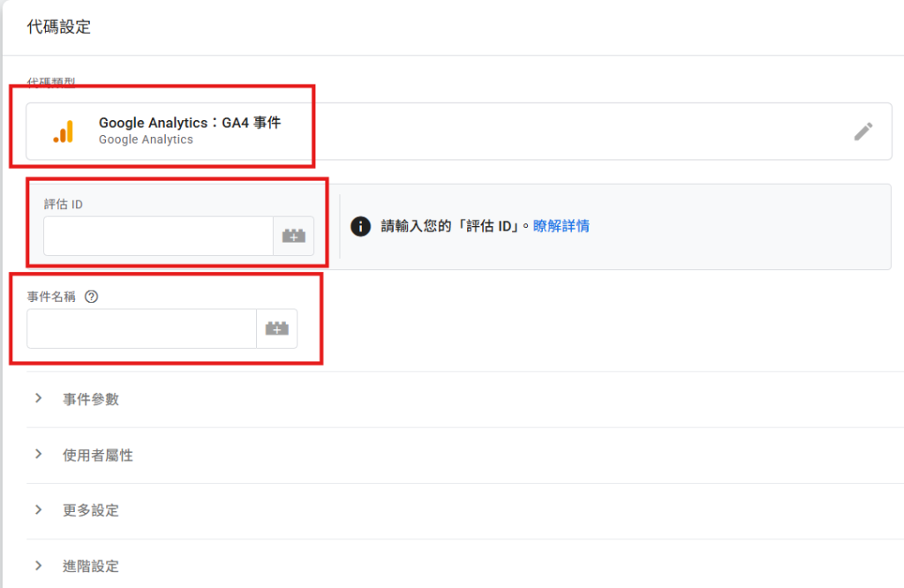The image size is (904, 588).
Task: Click the 評估 ID field label
Action: [x=64, y=204]
